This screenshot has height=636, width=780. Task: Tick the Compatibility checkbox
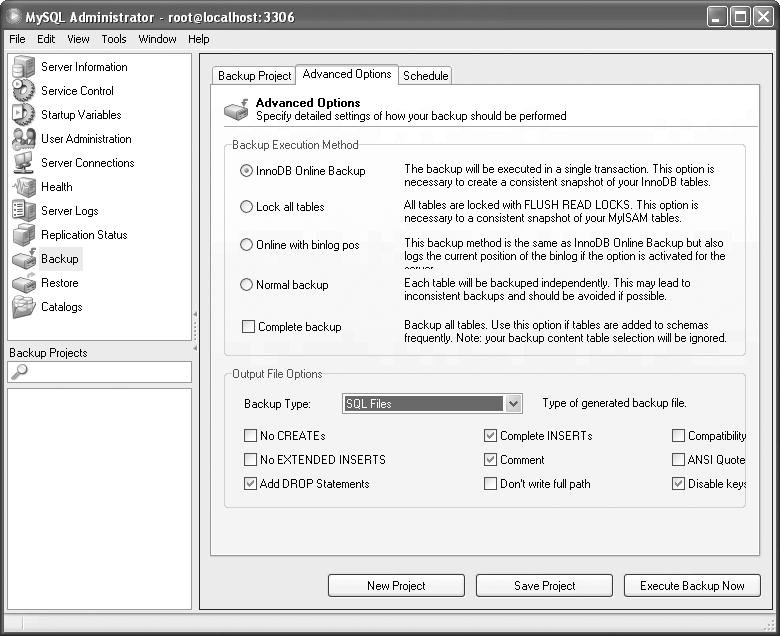pos(678,436)
